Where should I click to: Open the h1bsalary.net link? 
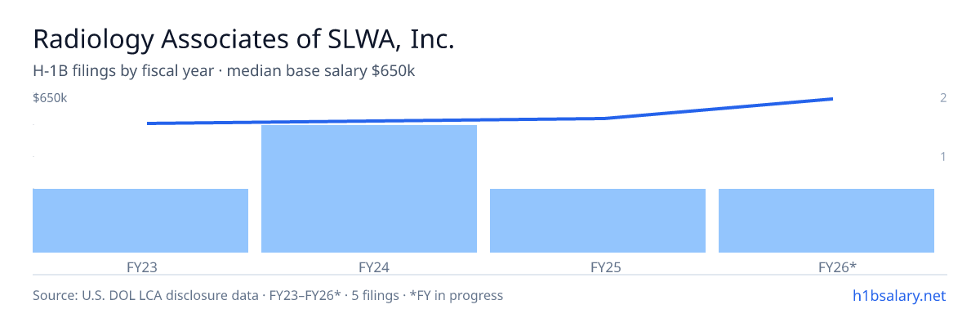pos(898,295)
